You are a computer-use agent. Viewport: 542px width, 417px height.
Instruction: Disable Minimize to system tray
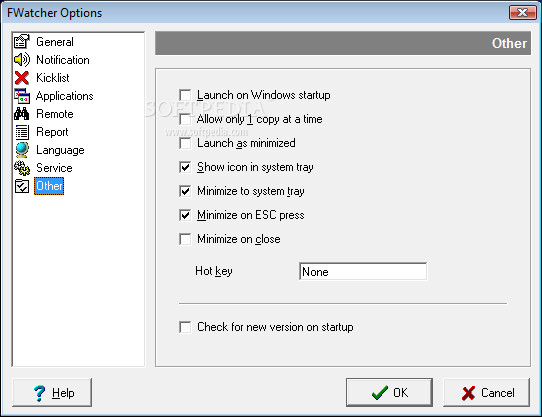(185, 191)
